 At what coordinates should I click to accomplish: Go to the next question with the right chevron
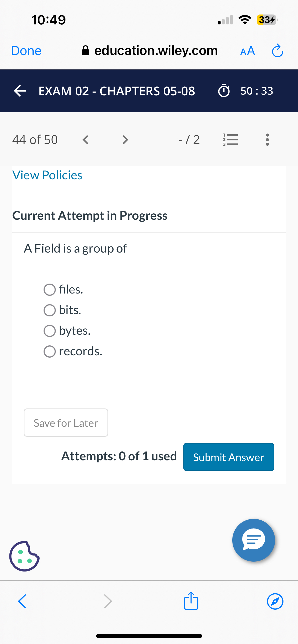[125, 139]
